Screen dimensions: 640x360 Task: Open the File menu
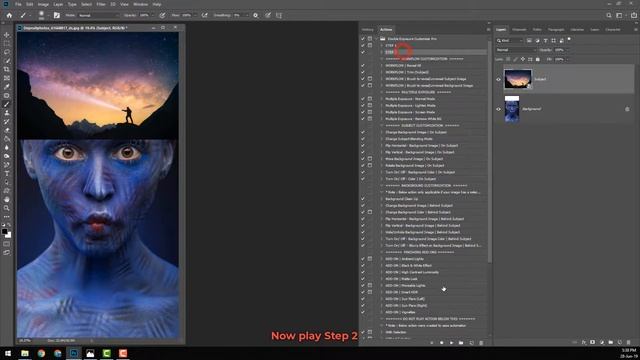(18, 4)
